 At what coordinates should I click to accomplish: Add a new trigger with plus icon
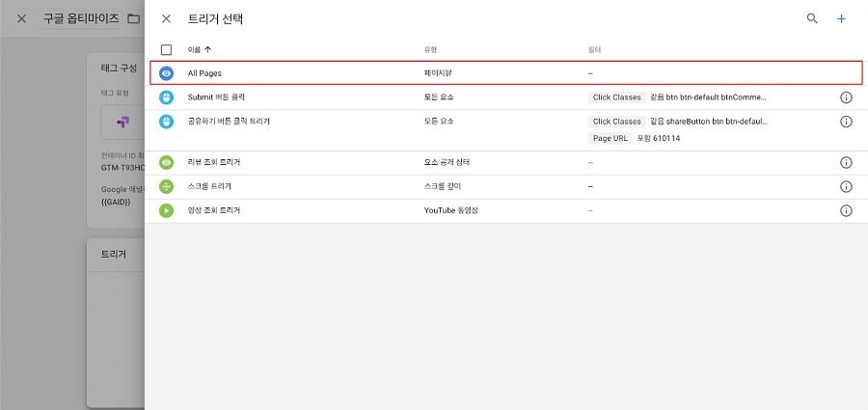click(x=841, y=19)
